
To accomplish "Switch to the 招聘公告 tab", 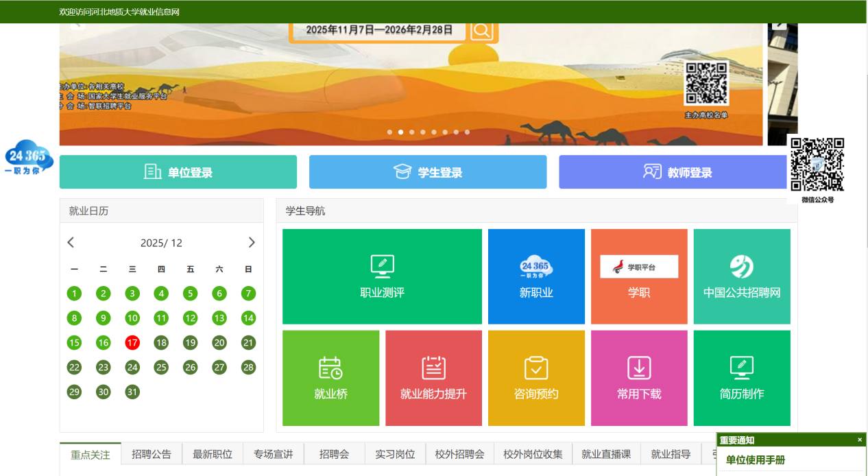I will [152, 454].
